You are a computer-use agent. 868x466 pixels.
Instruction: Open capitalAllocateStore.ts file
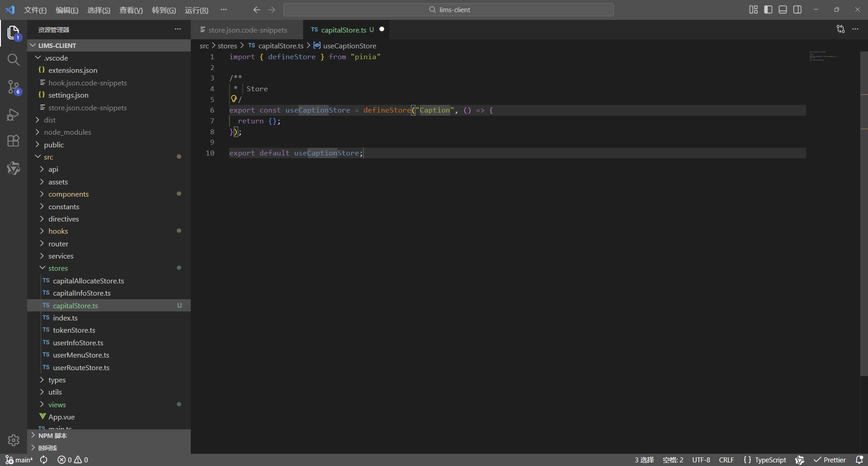(109, 281)
